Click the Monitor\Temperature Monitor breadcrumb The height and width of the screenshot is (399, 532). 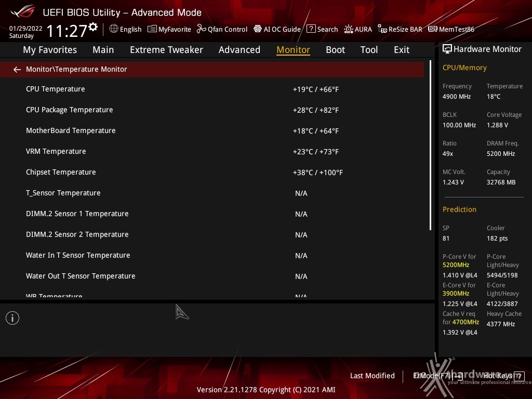(x=77, y=69)
